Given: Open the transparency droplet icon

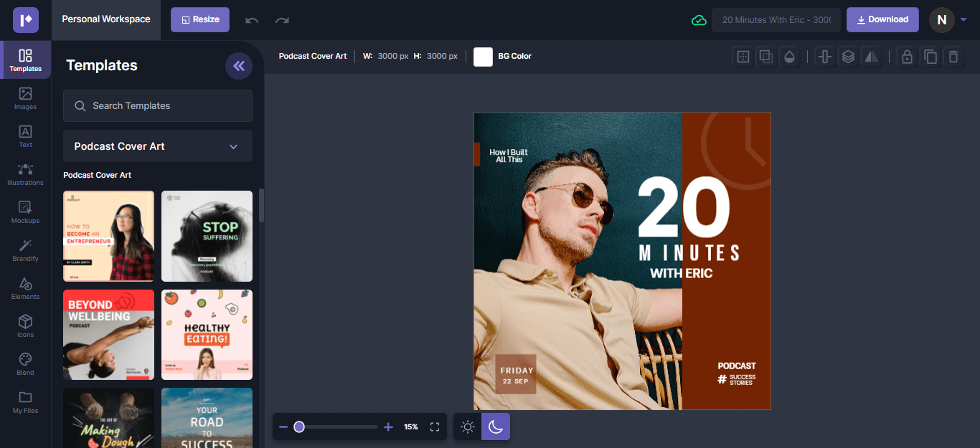Looking at the screenshot, I should 789,56.
